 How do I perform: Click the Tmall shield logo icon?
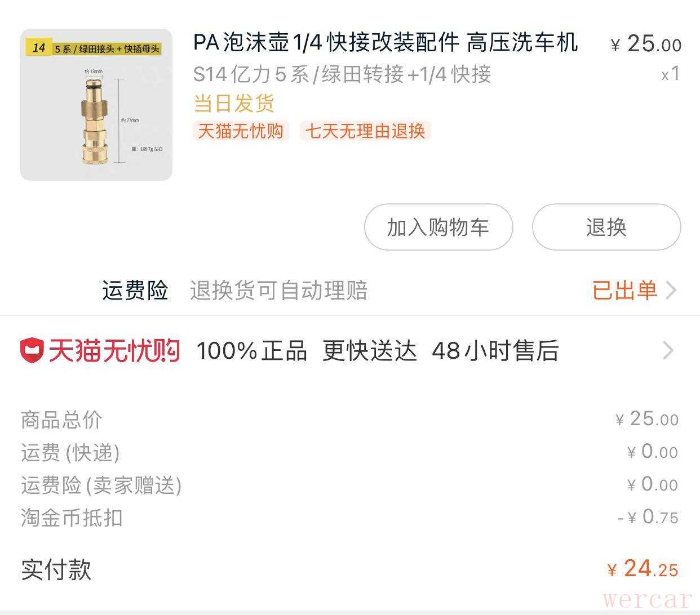point(32,350)
